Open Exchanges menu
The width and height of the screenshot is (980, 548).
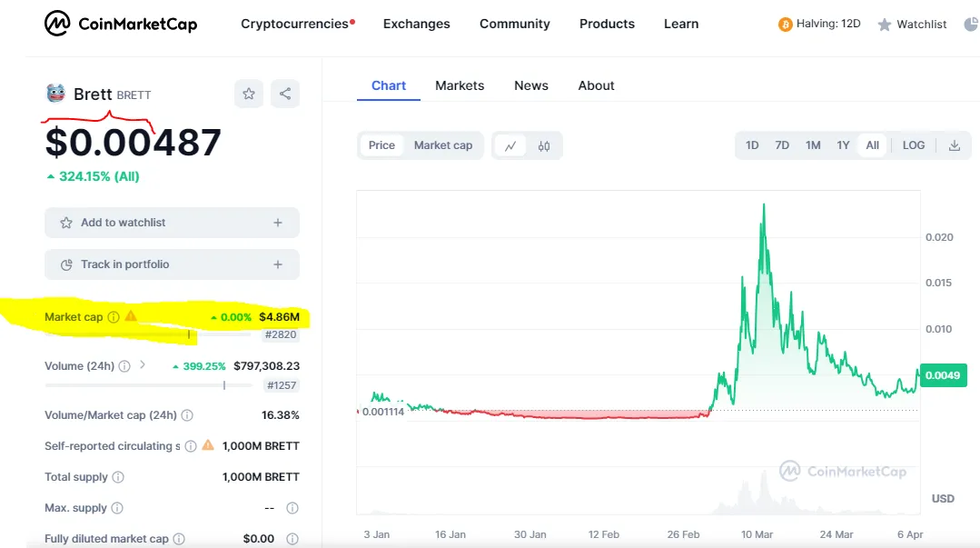tap(416, 24)
